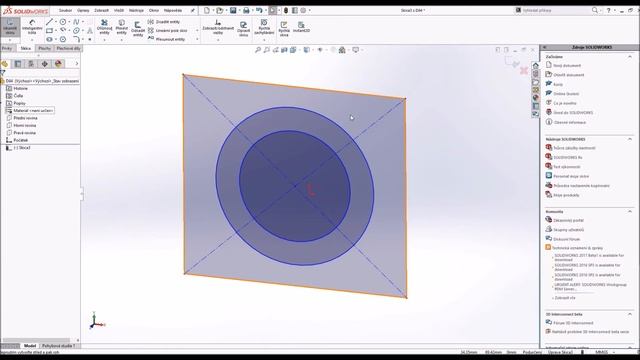640x360 pixels.
Task: Open the Úpravy menu
Action: coord(83,10)
